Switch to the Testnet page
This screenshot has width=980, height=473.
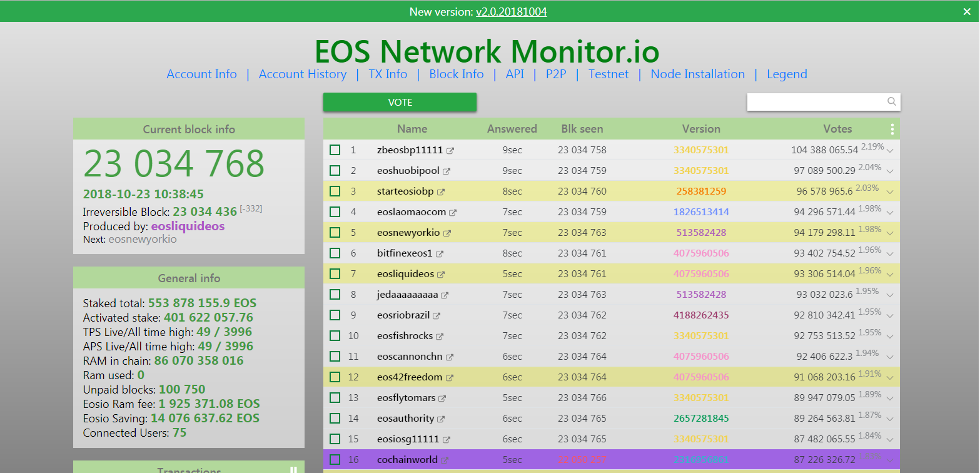609,74
